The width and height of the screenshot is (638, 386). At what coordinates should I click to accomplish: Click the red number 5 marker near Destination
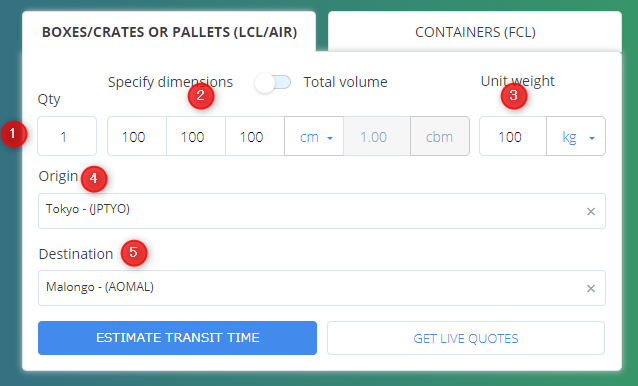[x=133, y=253]
